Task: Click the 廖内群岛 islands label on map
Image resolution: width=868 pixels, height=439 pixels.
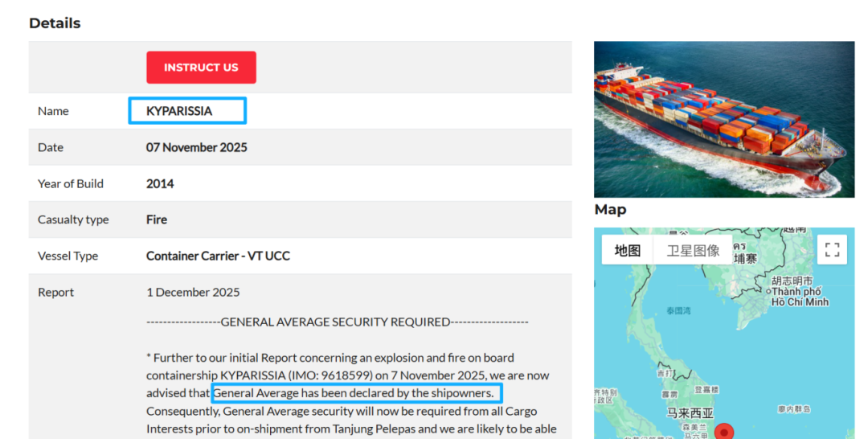Action: coord(792,409)
